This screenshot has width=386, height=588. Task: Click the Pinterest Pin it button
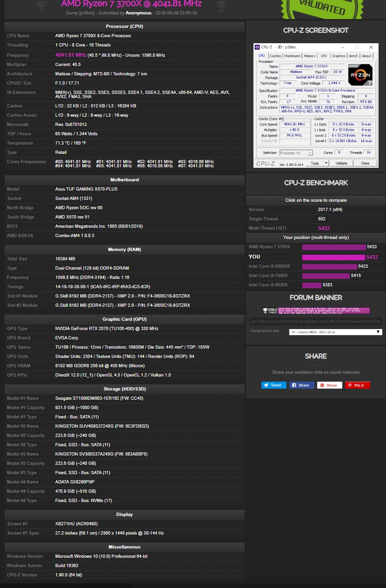358,385
